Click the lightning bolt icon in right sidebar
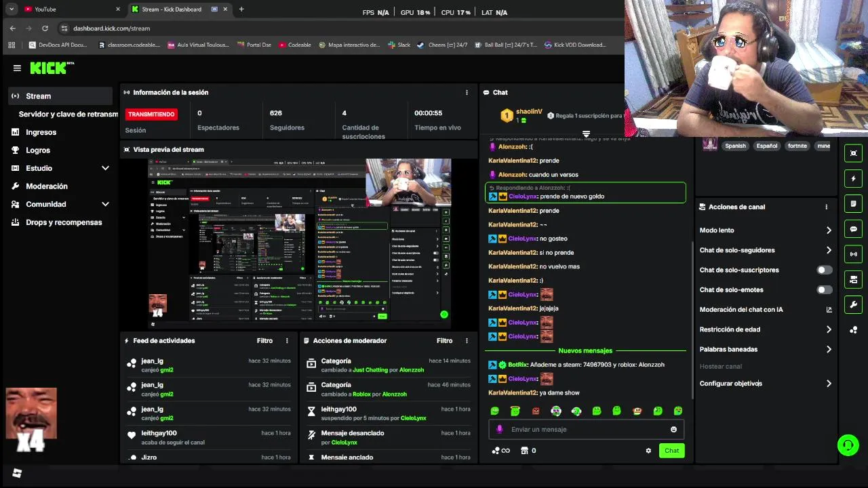The width and height of the screenshot is (868, 488). pos(854,179)
